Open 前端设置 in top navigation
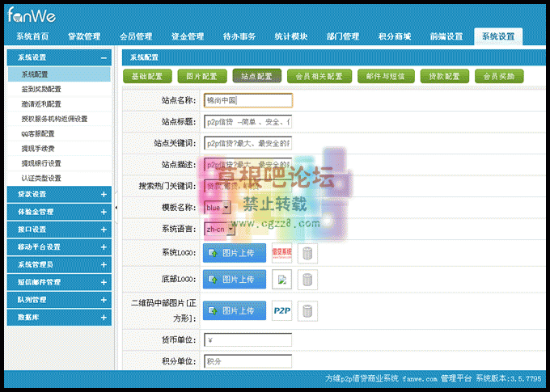 click(x=446, y=36)
